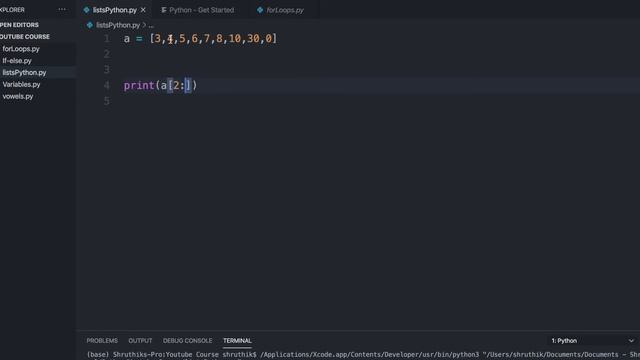Select the Terminal panel tab
640x360 pixels.
coord(237,340)
